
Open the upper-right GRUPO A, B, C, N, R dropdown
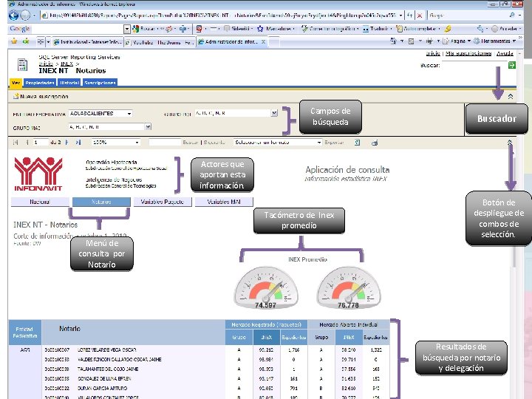tap(236, 113)
